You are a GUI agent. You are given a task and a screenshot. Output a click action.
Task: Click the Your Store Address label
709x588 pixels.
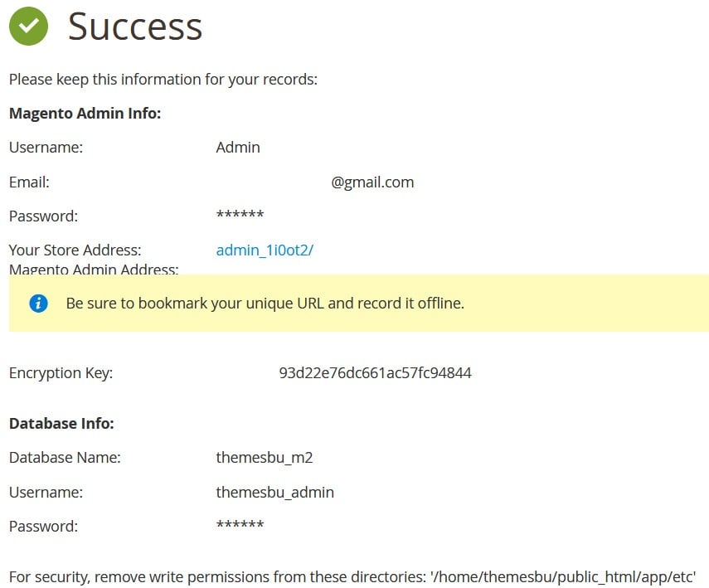click(x=75, y=250)
